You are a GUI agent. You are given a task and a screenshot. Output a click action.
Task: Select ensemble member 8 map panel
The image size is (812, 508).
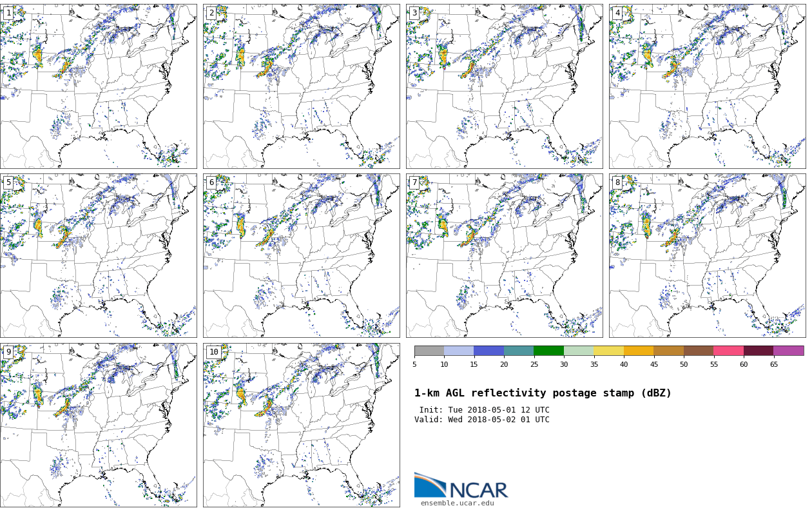(x=708, y=255)
